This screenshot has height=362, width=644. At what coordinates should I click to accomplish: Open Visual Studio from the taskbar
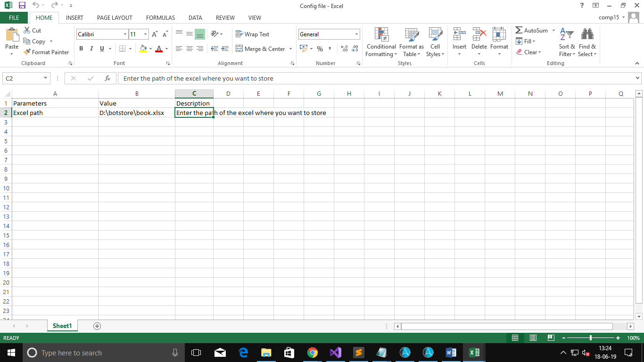point(335,353)
